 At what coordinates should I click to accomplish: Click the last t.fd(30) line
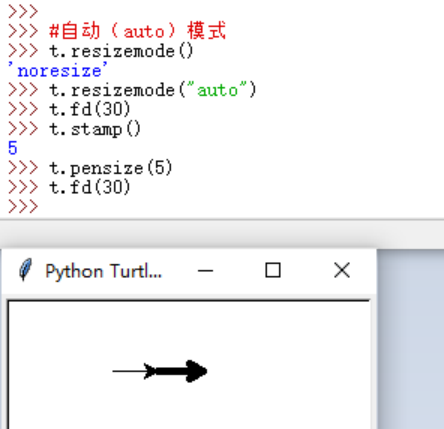click(x=90, y=187)
